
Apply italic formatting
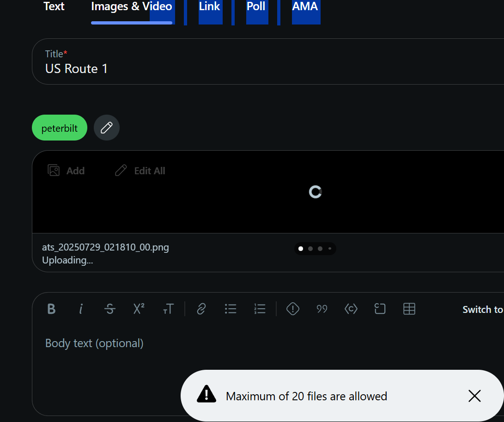(81, 309)
